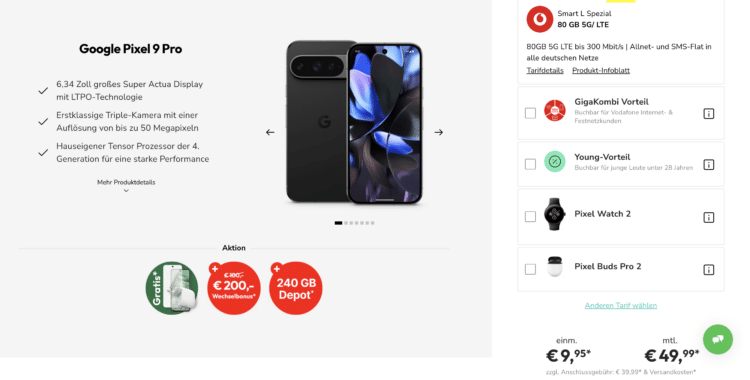Open Pixel Buds Pro 2 info icon

[x=708, y=270]
